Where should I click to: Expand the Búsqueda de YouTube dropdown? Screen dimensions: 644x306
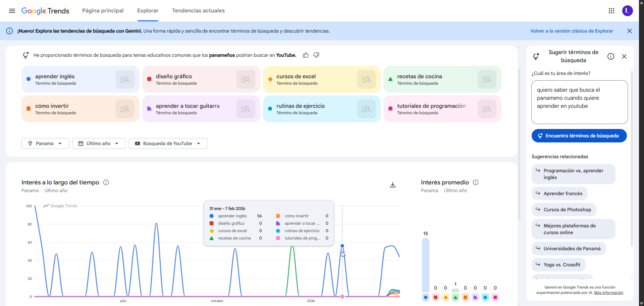tap(168, 143)
